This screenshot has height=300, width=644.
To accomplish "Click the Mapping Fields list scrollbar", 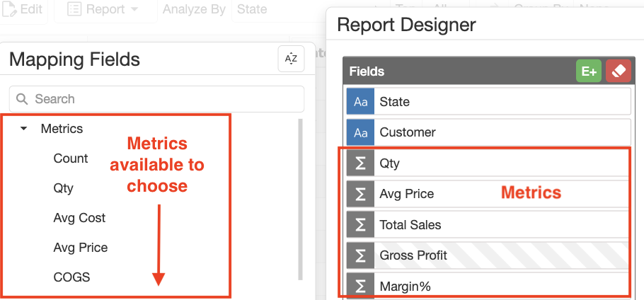I will [300, 200].
